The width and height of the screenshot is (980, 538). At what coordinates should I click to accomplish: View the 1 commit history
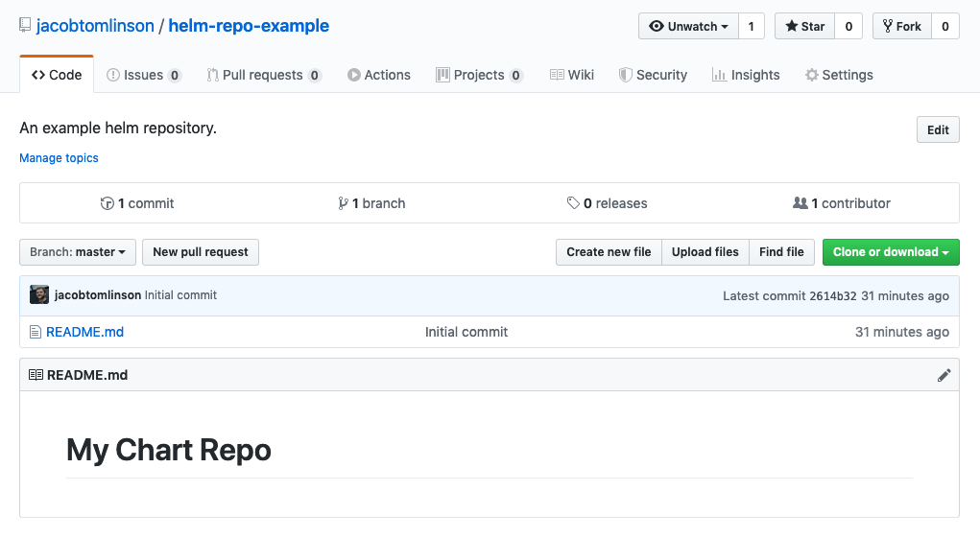tap(137, 203)
